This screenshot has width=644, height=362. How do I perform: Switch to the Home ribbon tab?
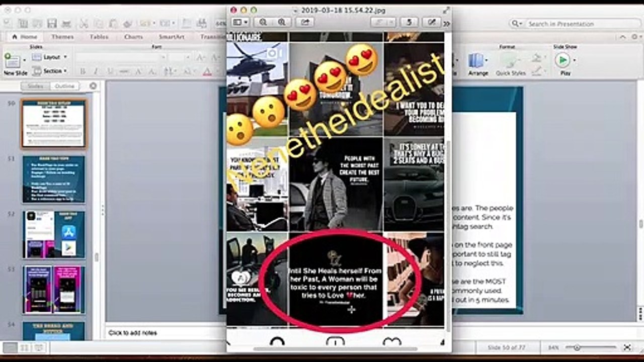pos(24,37)
